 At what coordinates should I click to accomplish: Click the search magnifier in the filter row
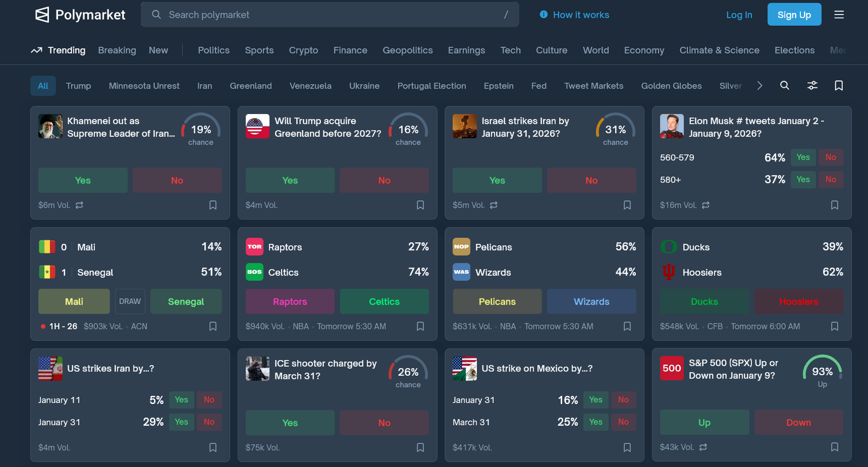(784, 85)
